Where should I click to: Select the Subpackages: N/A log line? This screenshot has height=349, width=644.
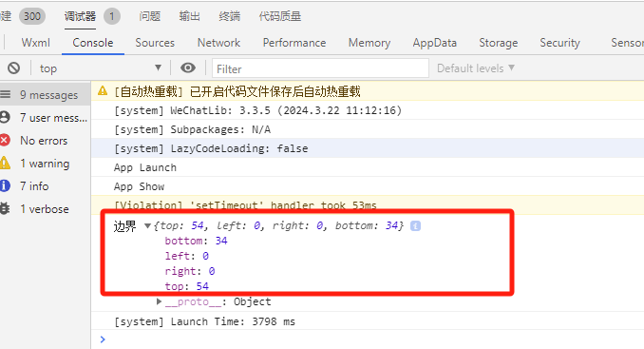tap(192, 129)
